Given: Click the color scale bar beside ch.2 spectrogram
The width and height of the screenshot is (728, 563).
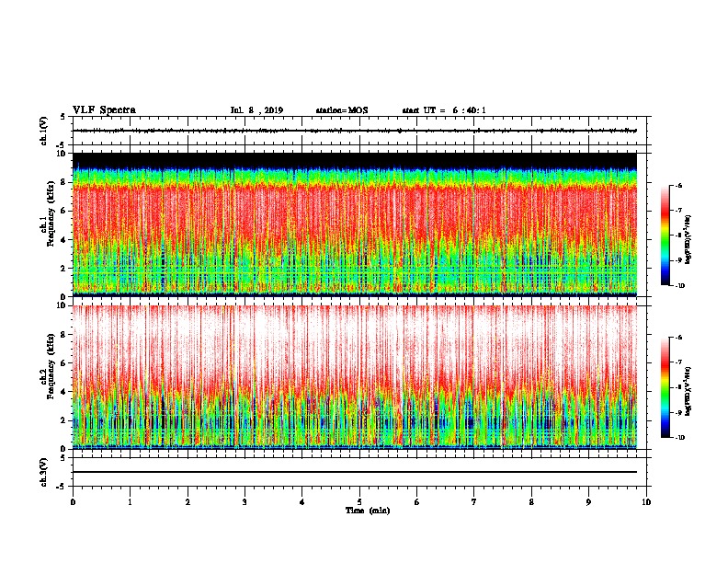Looking at the screenshot, I should pyautogui.click(x=665, y=387).
